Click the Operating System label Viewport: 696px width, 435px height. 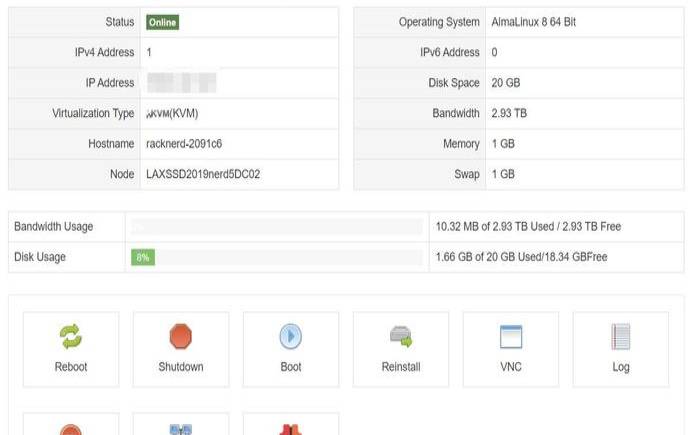(439, 22)
